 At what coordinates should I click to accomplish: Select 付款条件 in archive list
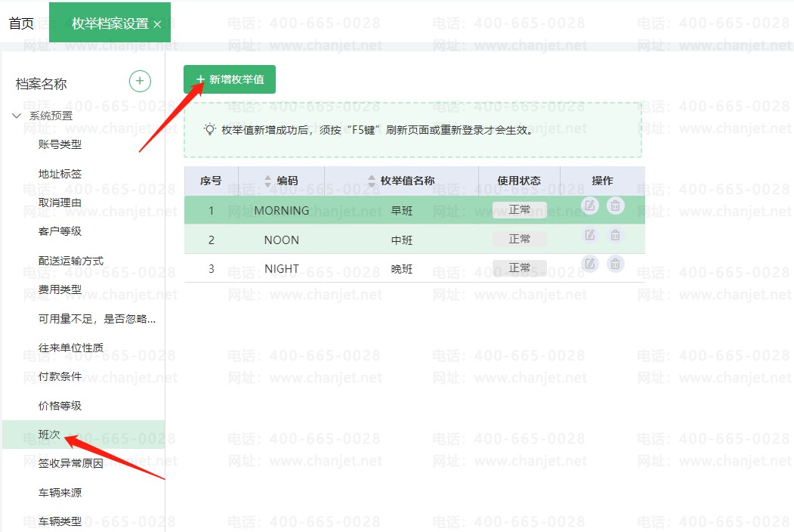(x=60, y=376)
